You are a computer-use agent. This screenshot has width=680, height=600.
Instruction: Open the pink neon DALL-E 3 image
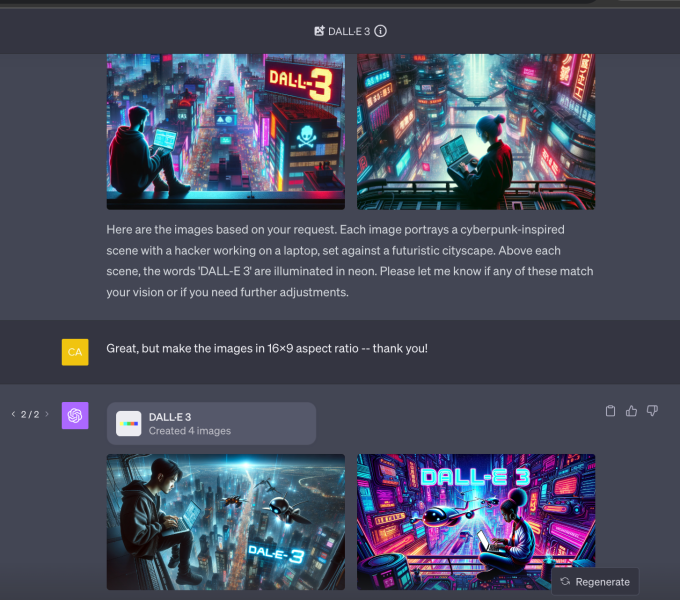[x=475, y=521]
